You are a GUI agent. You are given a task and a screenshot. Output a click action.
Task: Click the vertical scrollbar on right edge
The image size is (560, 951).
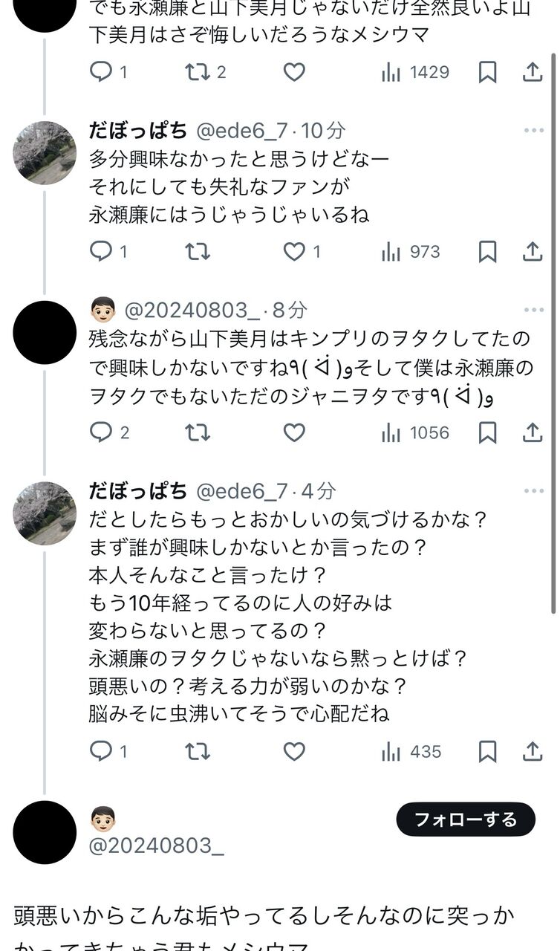pyautogui.click(x=553, y=334)
